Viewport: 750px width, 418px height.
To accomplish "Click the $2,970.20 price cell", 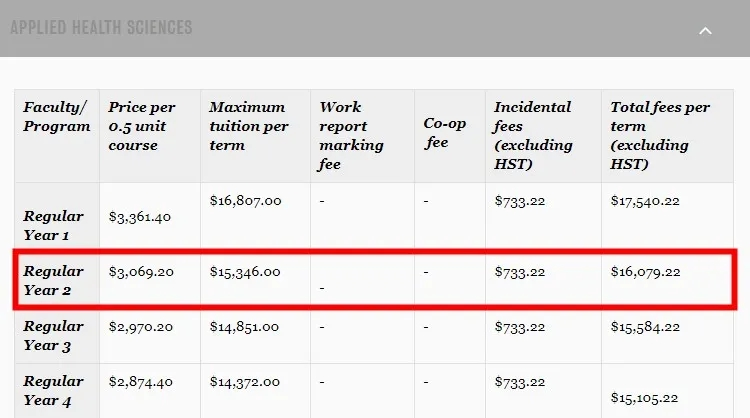I will [x=139, y=326].
